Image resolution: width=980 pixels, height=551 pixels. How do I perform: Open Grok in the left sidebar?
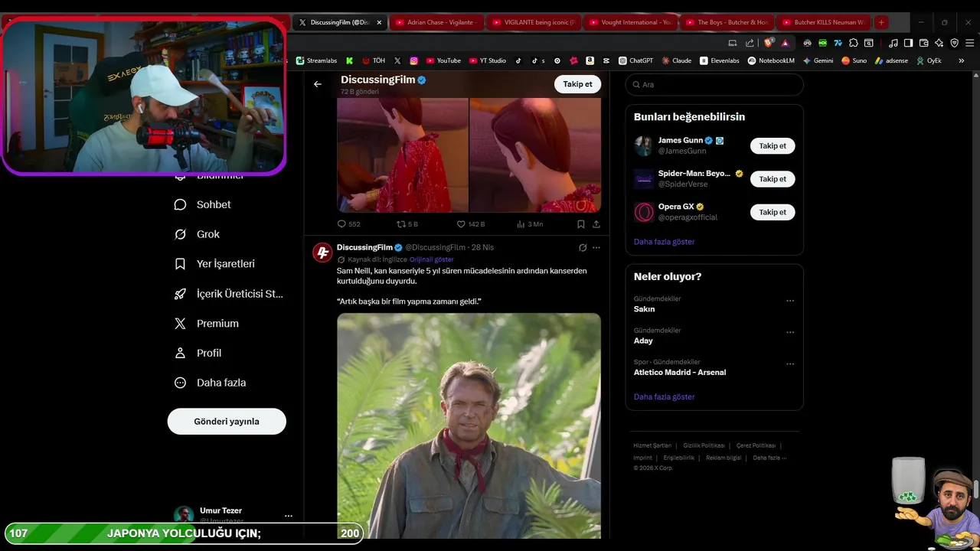[x=197, y=234]
